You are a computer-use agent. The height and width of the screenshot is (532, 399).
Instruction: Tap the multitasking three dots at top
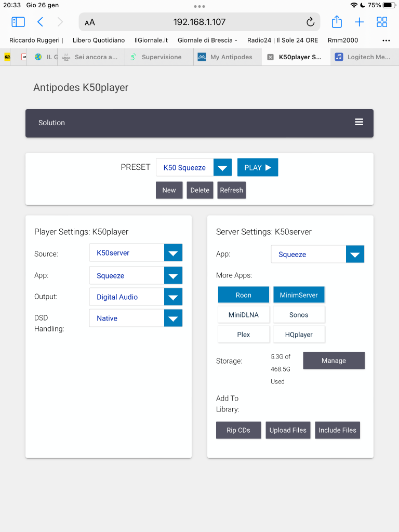[199, 6]
